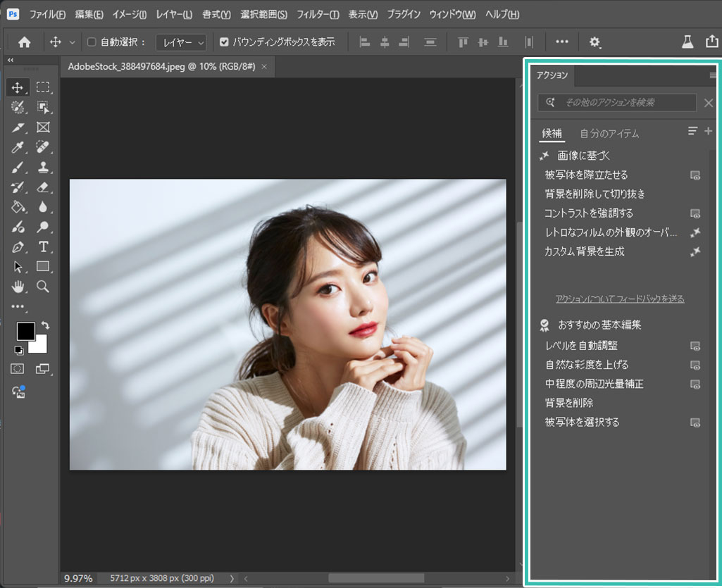Click the 9.97% zoom level field
This screenshot has height=588, width=722.
78,578
